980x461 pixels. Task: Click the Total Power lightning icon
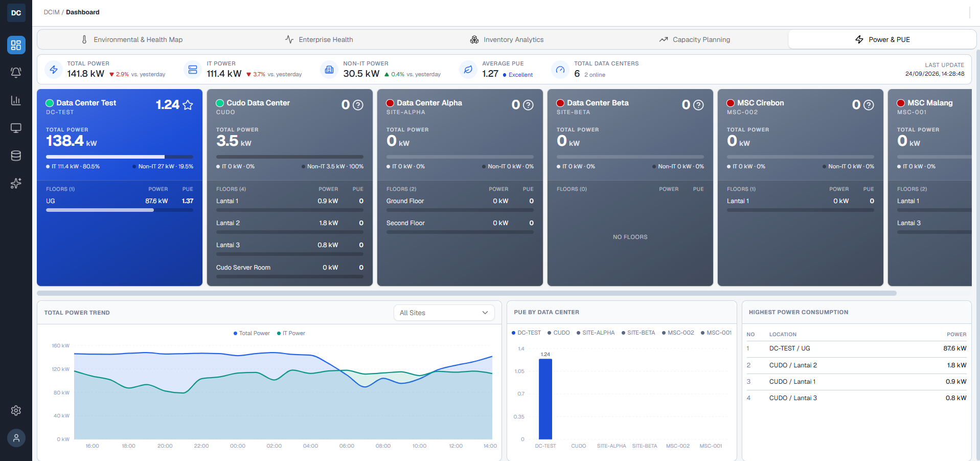[x=54, y=70]
